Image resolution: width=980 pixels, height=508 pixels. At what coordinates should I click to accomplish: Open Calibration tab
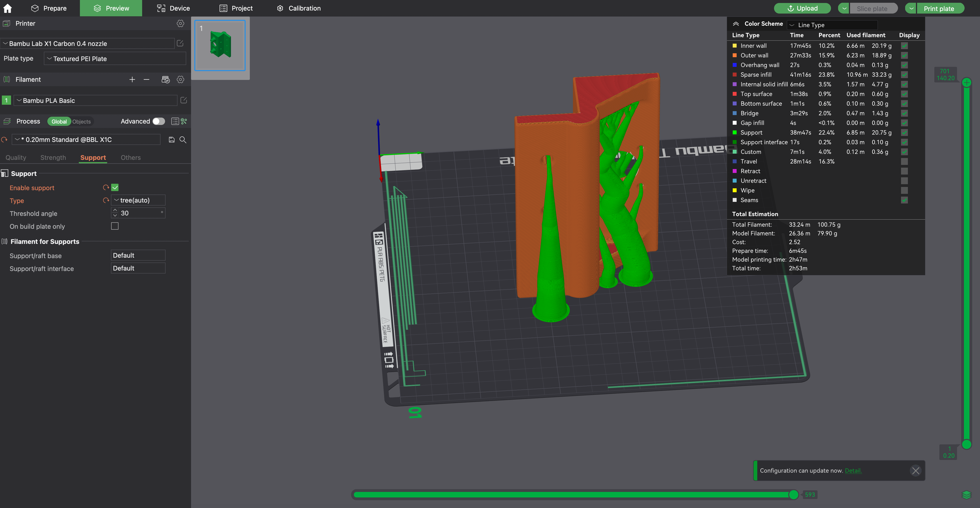click(299, 8)
